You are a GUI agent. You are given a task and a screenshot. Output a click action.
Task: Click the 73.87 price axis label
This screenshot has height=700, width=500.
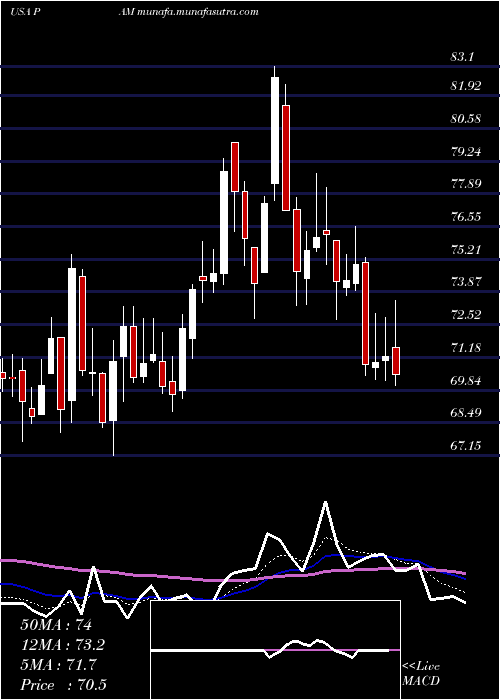tap(466, 282)
